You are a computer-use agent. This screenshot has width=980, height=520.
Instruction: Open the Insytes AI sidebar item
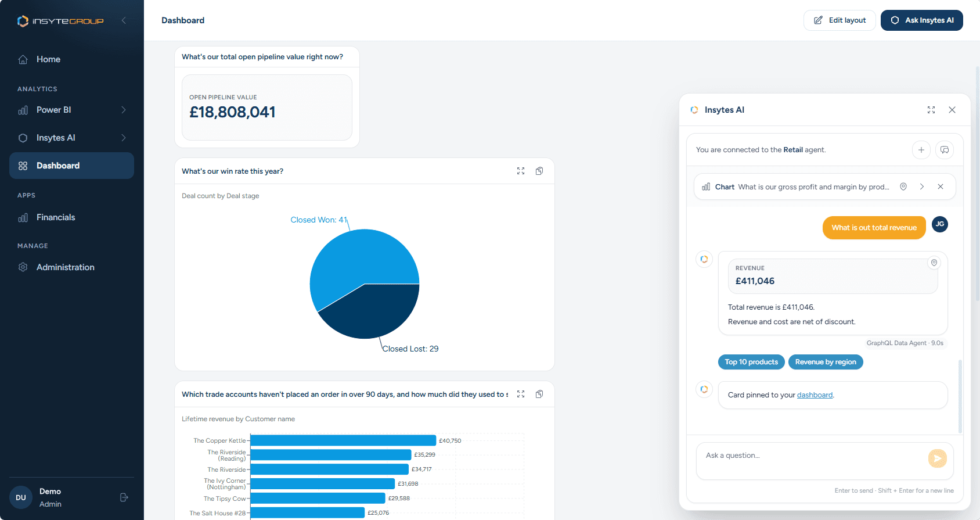click(71, 138)
